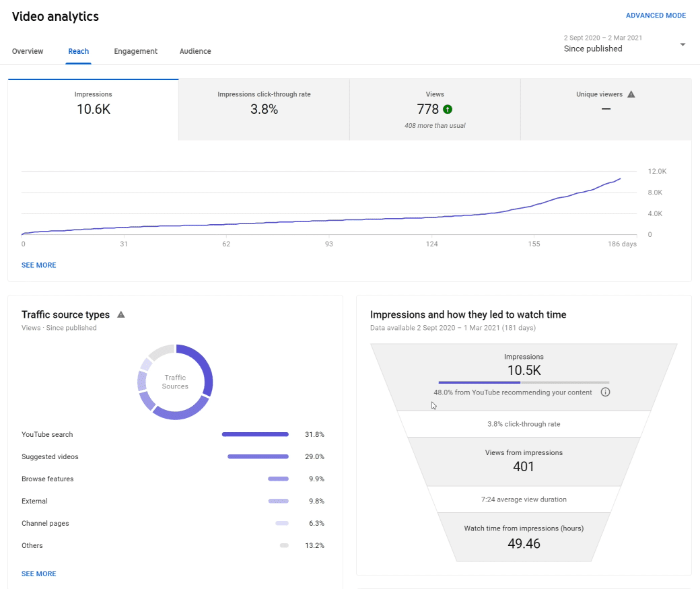Click the warning icon next to Traffic source types
Image resolution: width=700 pixels, height=589 pixels.
pos(121,314)
